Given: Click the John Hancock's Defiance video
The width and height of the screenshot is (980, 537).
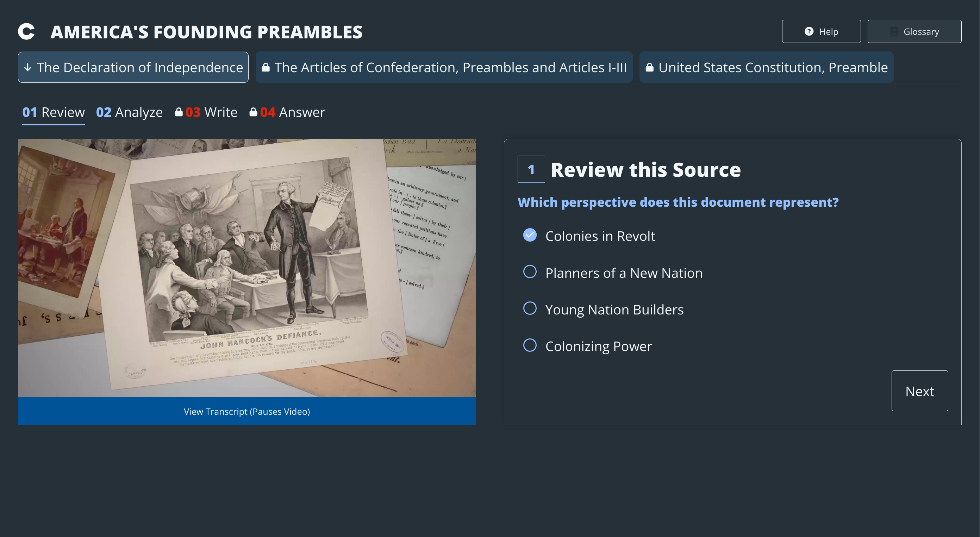Looking at the screenshot, I should tap(247, 268).
